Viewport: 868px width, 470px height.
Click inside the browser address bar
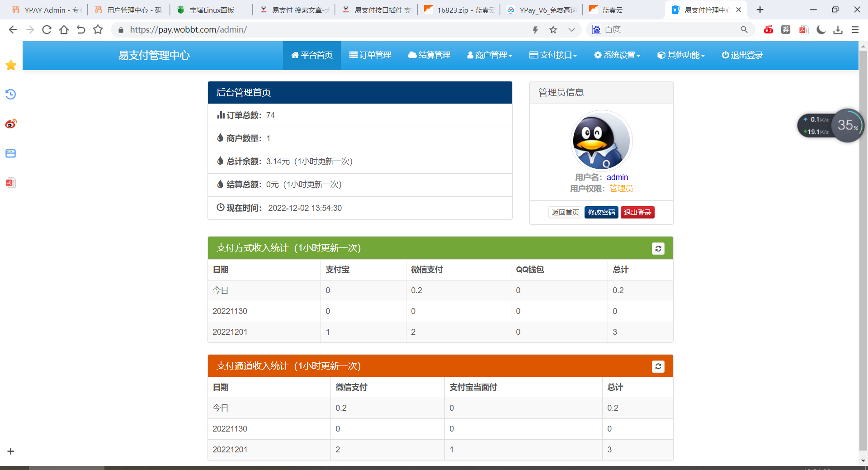[x=316, y=29]
